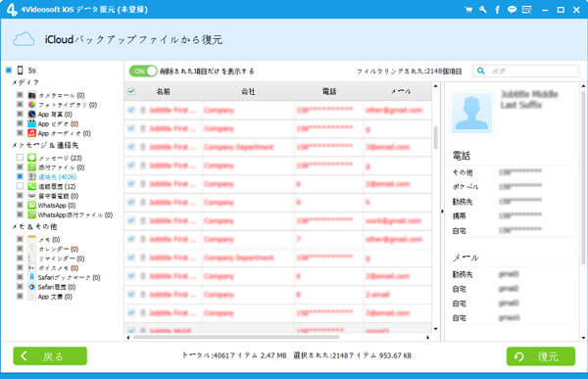Click the contact table vertical scrollbar thumb
Image resolution: width=588 pixels, height=379 pixels.
pos(435,137)
